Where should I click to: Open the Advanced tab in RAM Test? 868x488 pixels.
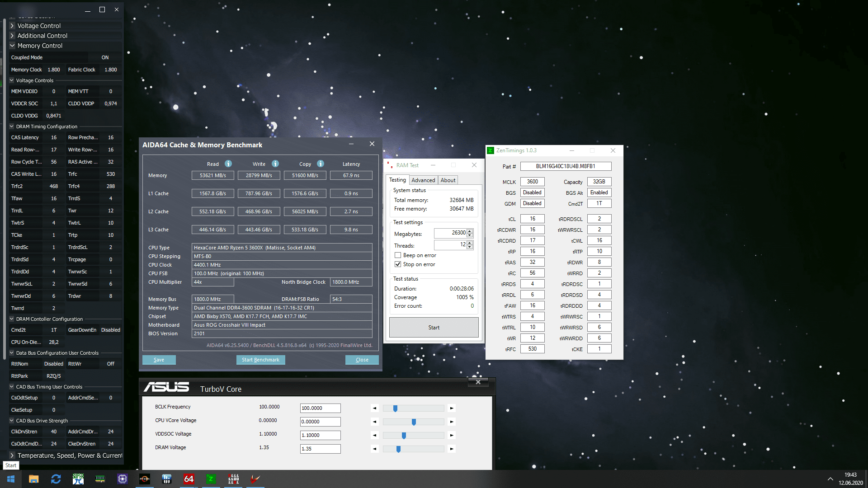point(423,180)
